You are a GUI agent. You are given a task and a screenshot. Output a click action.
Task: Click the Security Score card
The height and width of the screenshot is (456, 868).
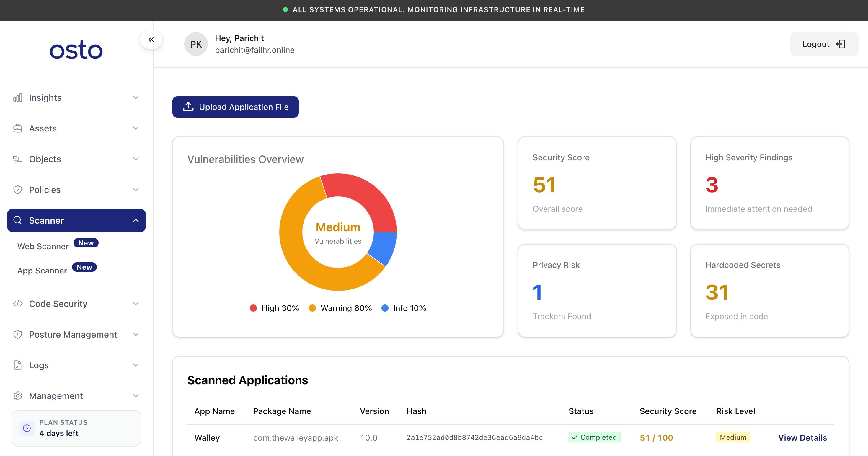597,183
